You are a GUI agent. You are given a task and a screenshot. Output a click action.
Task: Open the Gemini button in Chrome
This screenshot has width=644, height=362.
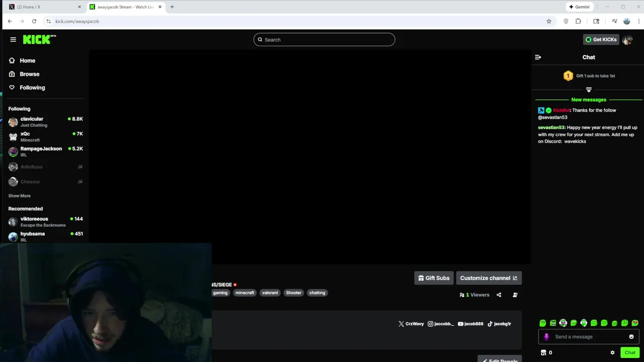[x=579, y=7]
